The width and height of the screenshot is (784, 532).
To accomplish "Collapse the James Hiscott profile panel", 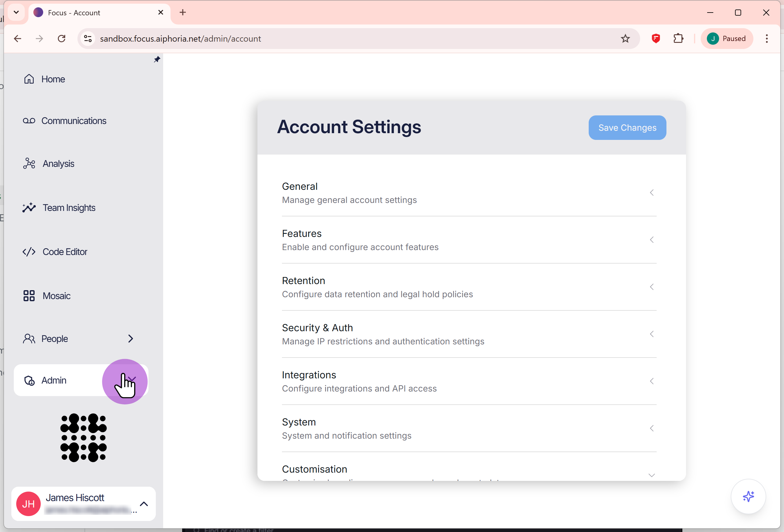I will [144, 504].
